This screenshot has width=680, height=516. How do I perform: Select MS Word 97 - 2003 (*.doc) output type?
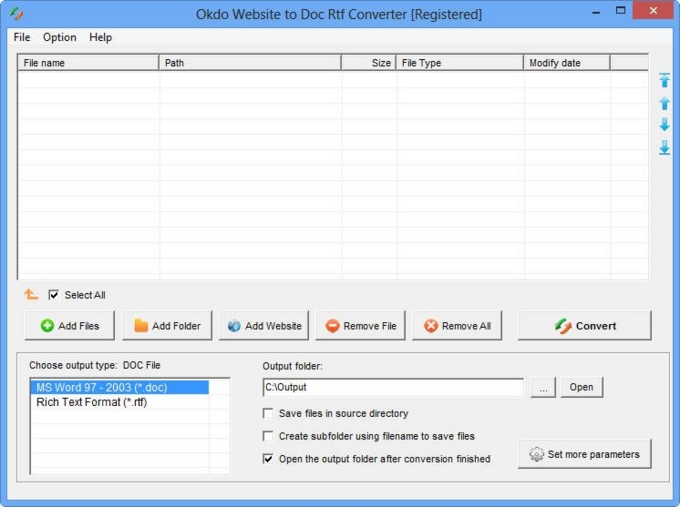click(120, 387)
